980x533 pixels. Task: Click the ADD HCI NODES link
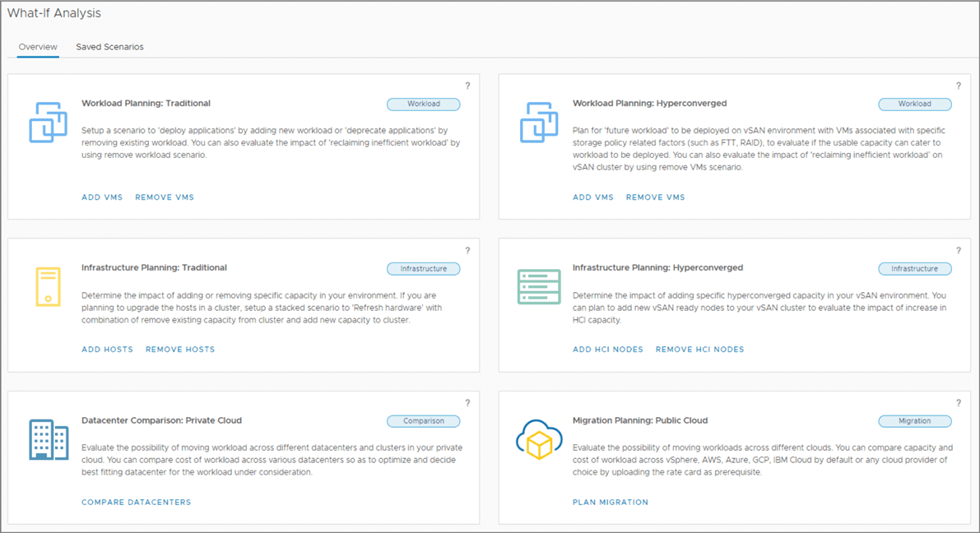point(608,350)
